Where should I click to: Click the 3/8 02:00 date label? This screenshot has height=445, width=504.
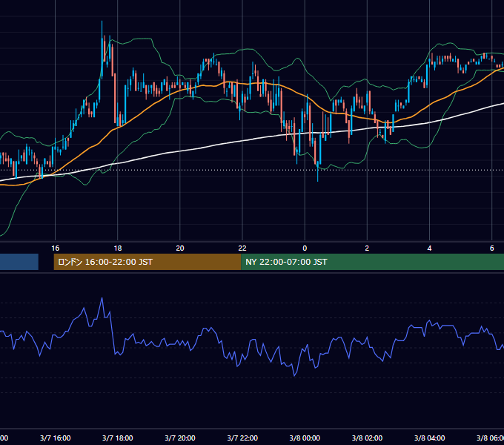[x=367, y=438]
